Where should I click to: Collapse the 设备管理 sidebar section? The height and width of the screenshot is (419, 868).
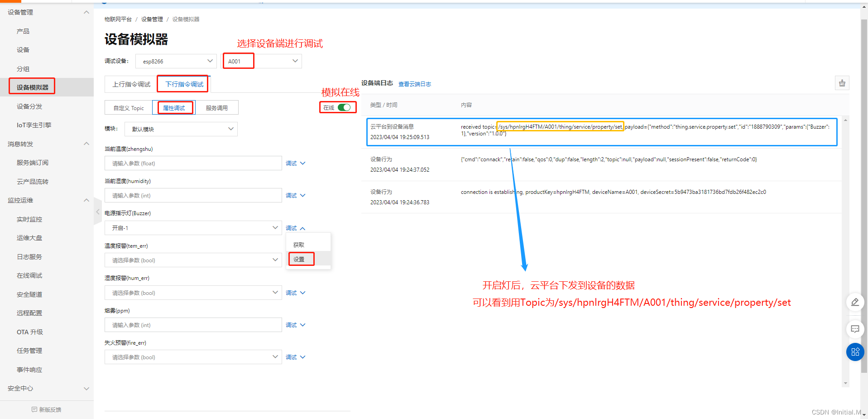86,12
